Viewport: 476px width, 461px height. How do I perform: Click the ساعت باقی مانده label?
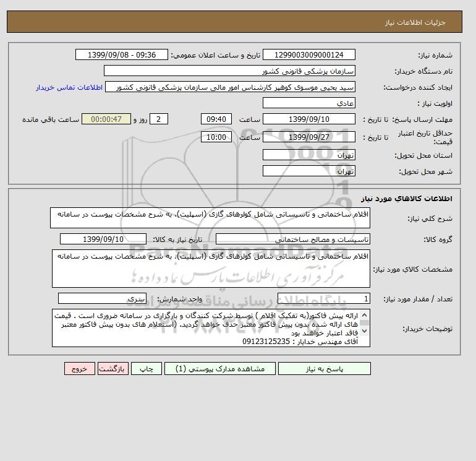coord(51,119)
